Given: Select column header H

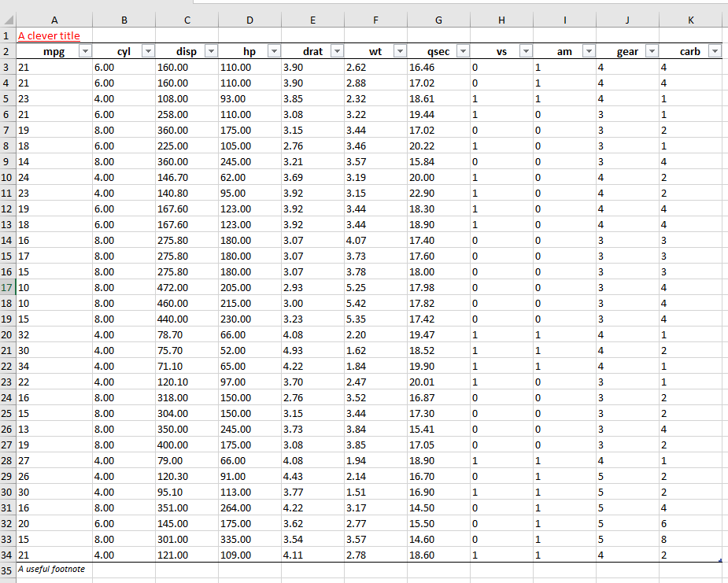Looking at the screenshot, I should pos(501,20).
